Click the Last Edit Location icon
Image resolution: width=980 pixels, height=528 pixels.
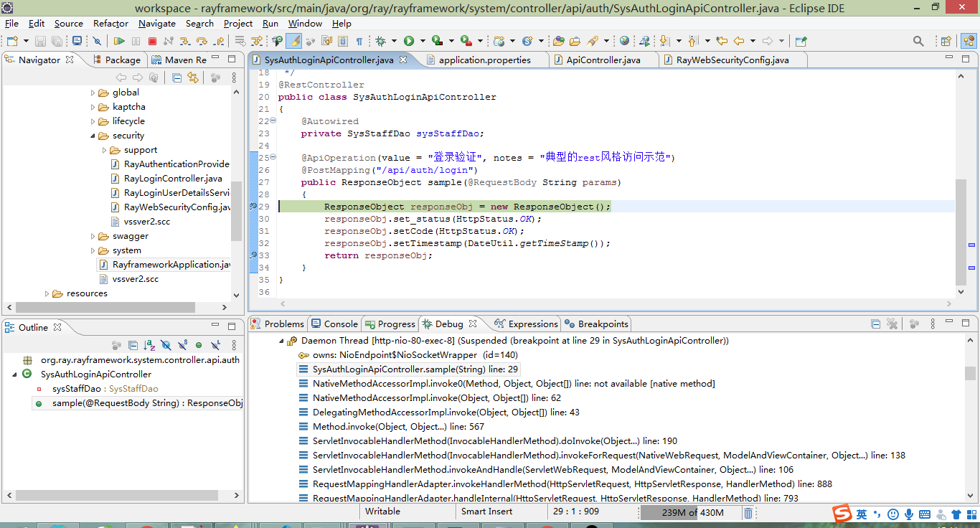722,41
